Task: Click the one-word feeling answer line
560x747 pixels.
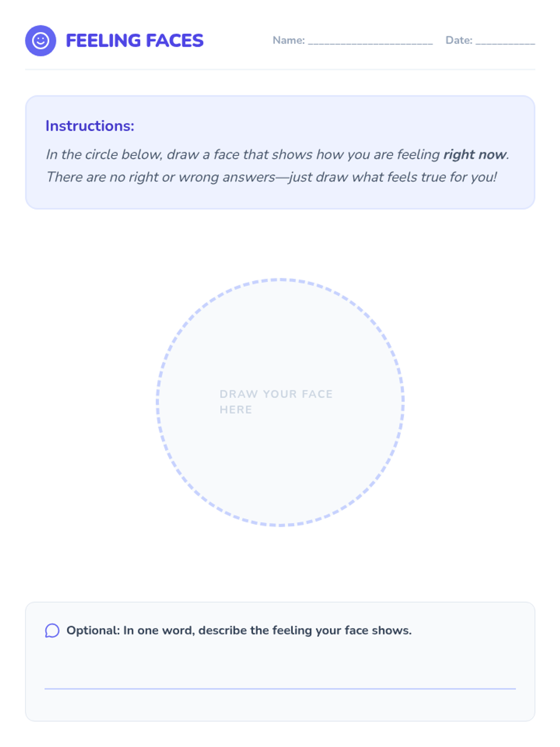Action: coord(280,689)
